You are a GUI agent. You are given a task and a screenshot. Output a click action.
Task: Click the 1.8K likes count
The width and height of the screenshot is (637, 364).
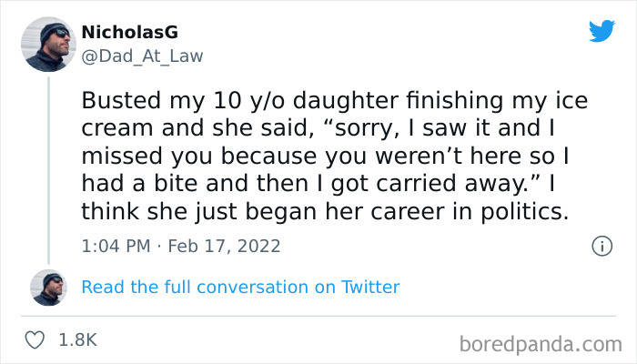(77, 340)
